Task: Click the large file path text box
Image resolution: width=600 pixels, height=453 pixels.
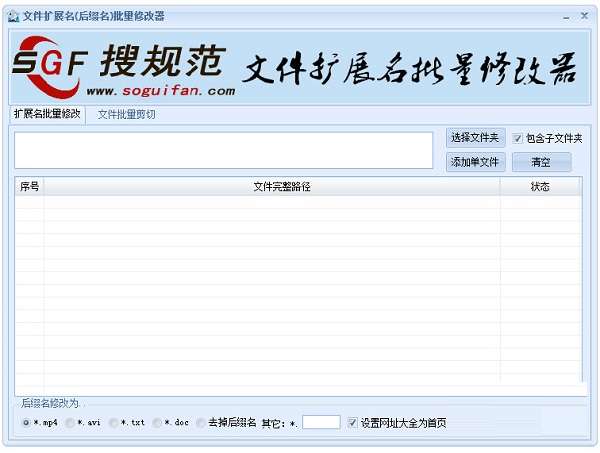Action: (x=223, y=150)
